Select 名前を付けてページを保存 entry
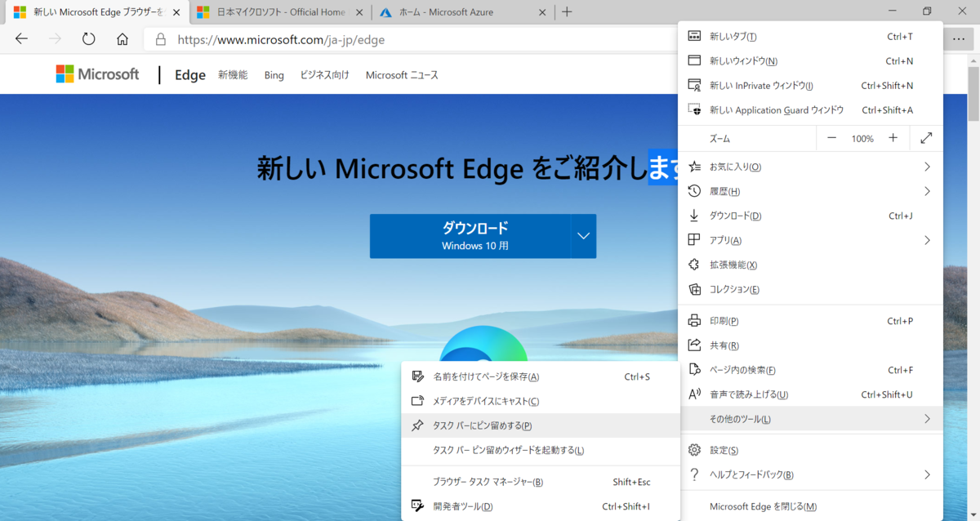This screenshot has width=980, height=521. tap(541, 376)
